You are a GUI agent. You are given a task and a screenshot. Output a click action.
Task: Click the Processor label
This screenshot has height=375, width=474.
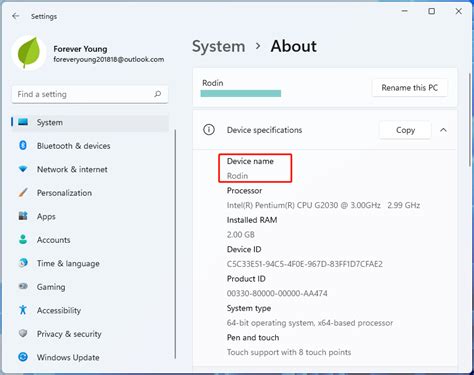pos(244,191)
